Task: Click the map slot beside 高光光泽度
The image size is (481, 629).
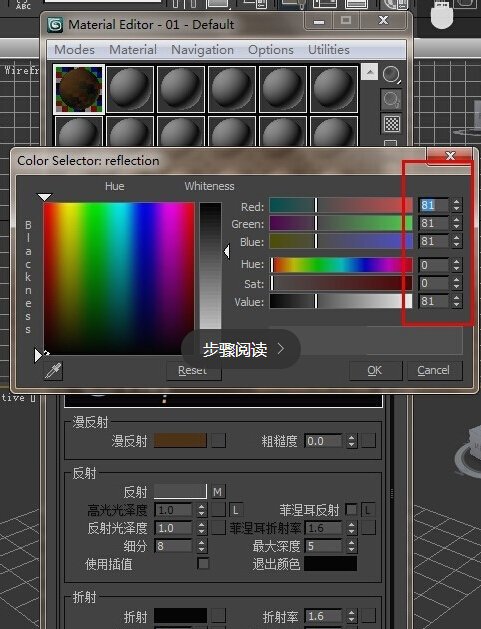Action: tap(218, 510)
